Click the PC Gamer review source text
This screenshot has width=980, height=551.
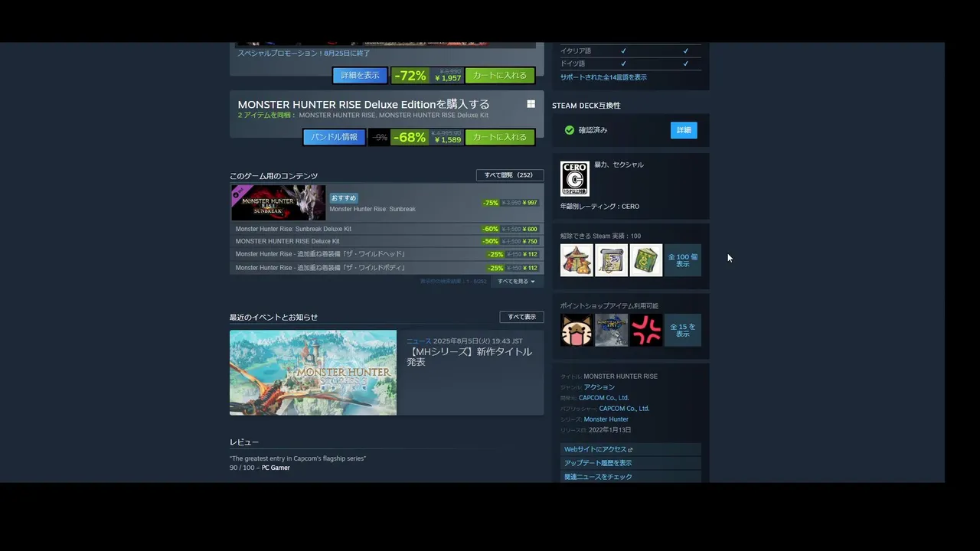(276, 468)
